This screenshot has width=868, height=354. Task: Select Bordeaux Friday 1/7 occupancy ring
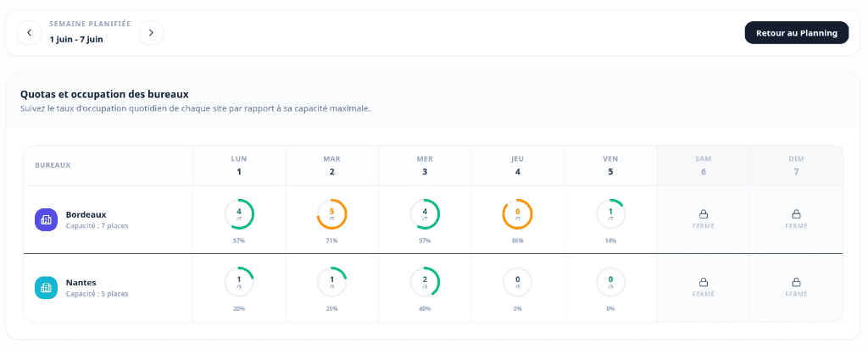(x=610, y=214)
